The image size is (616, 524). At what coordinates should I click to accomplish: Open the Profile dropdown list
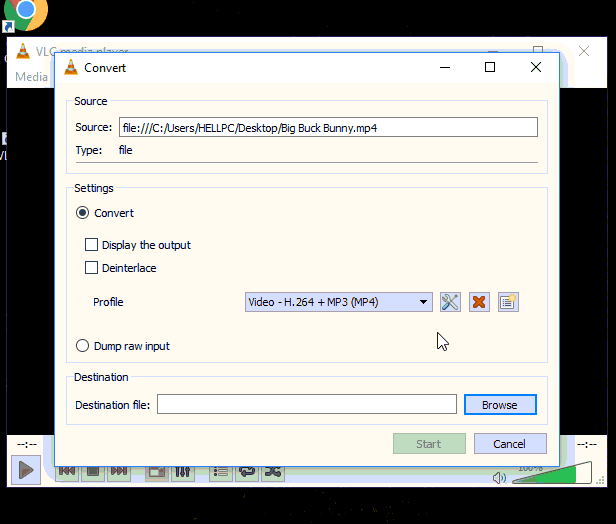[x=339, y=302]
